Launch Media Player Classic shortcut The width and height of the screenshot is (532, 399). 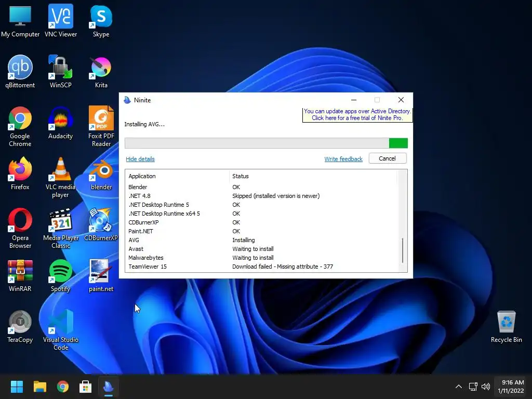coord(61,228)
